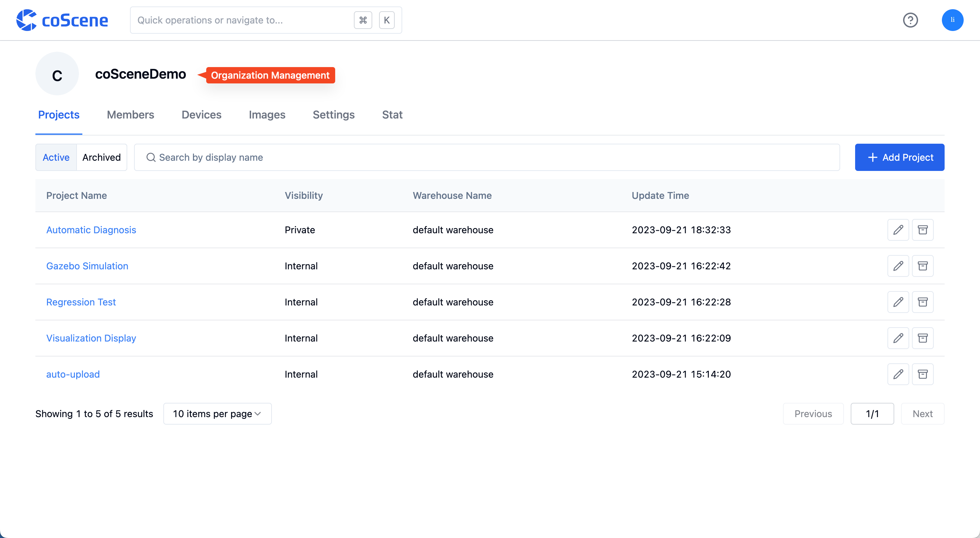Click the Warehouse Name column header
Image resolution: width=980 pixels, height=538 pixels.
tap(452, 195)
